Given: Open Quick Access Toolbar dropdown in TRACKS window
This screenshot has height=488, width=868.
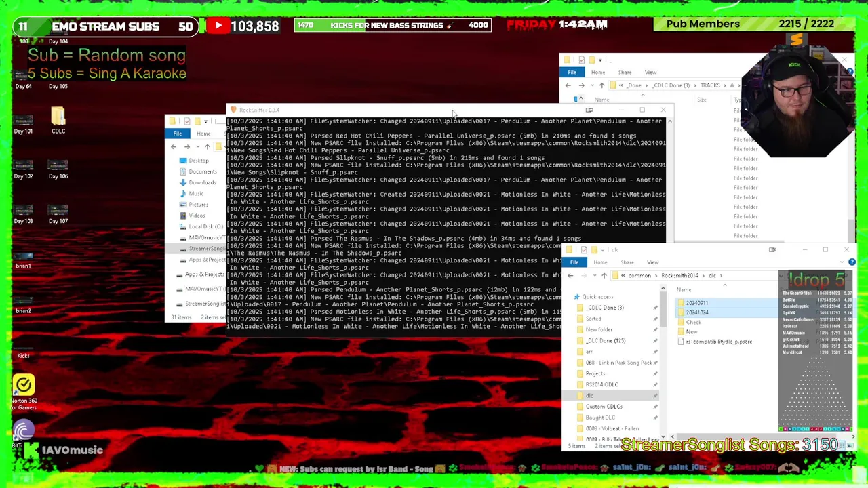Looking at the screenshot, I should (x=600, y=60).
